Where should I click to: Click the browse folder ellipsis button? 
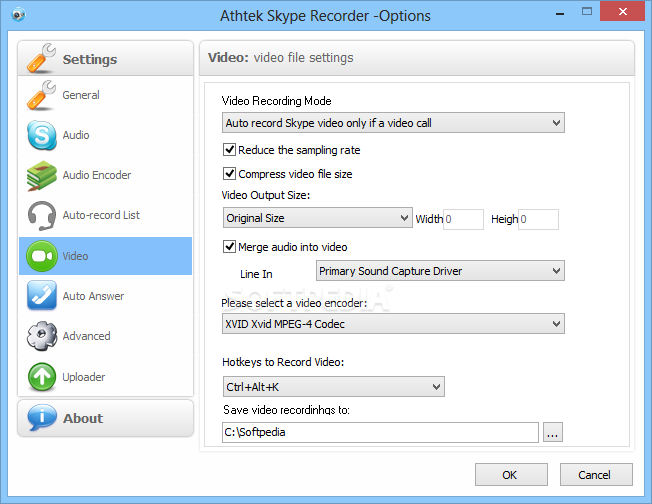tap(553, 432)
